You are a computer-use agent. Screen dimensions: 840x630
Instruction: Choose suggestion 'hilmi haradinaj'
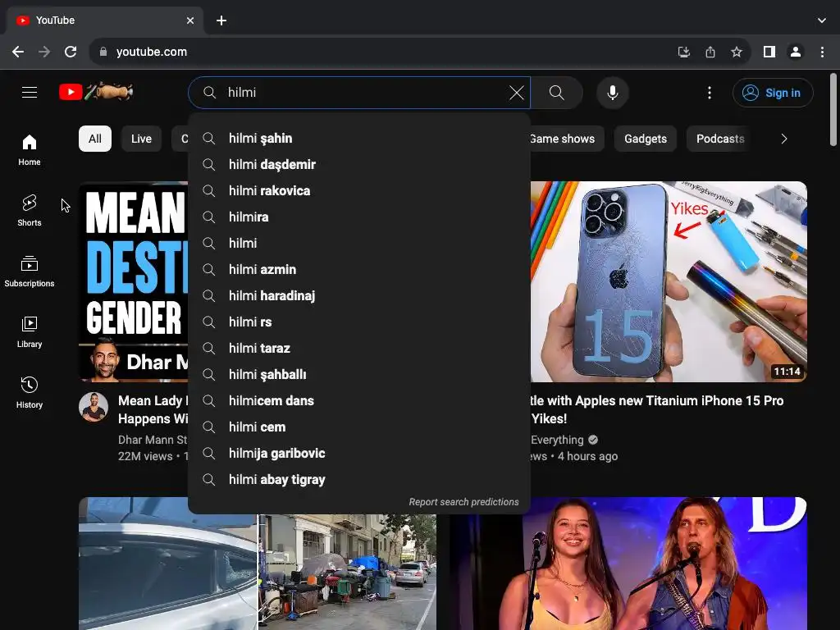(359, 295)
